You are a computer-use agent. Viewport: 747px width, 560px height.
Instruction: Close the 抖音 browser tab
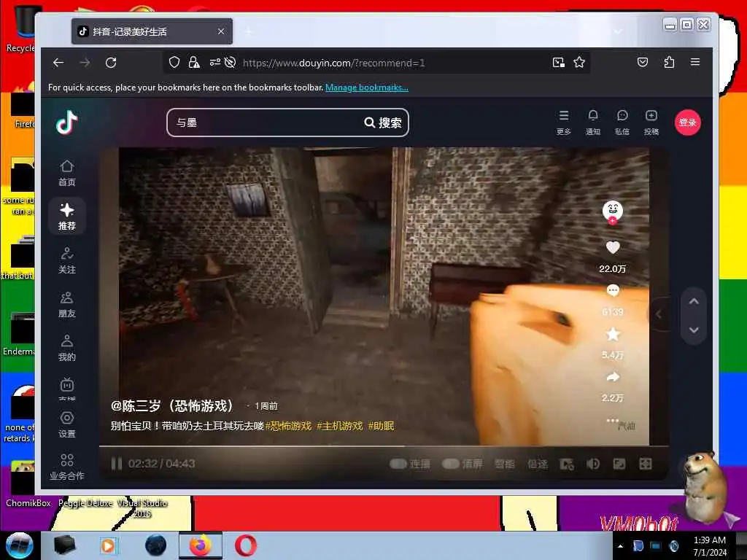pos(221,31)
